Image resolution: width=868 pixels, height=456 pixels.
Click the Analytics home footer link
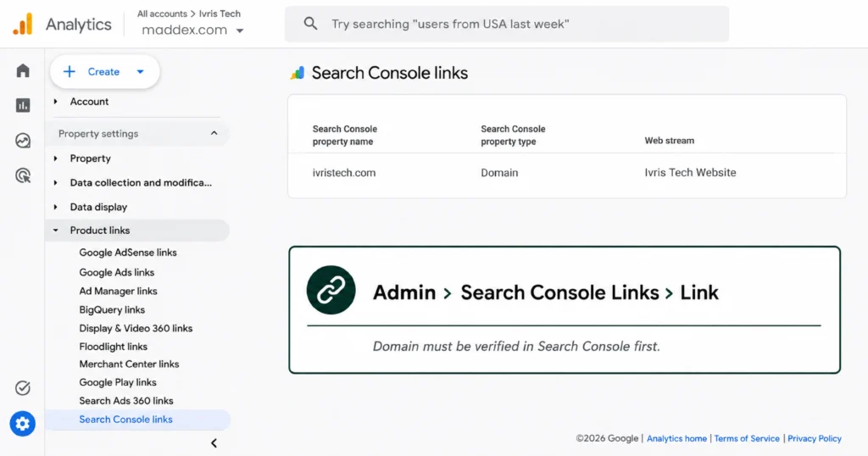676,438
